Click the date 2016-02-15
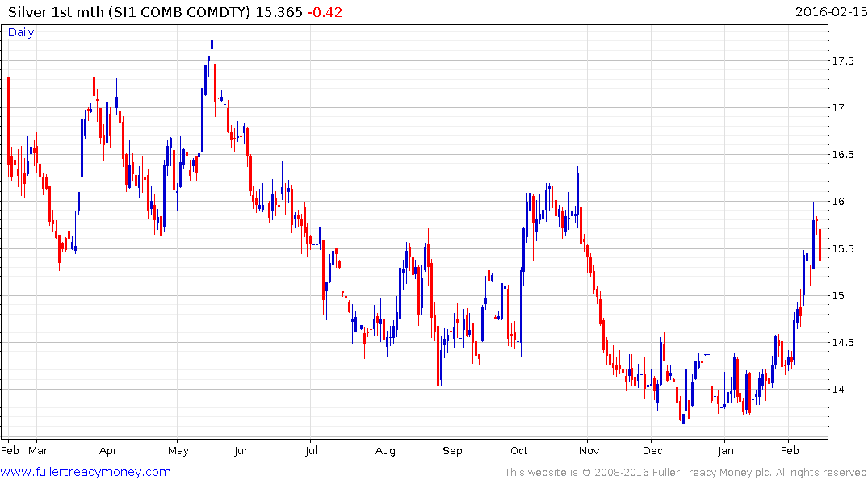 click(x=831, y=11)
